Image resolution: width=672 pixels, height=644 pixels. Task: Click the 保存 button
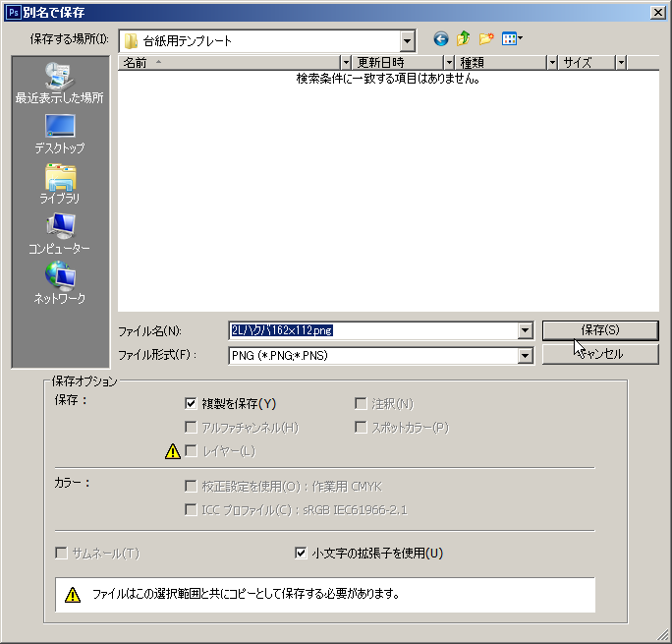coord(599,330)
